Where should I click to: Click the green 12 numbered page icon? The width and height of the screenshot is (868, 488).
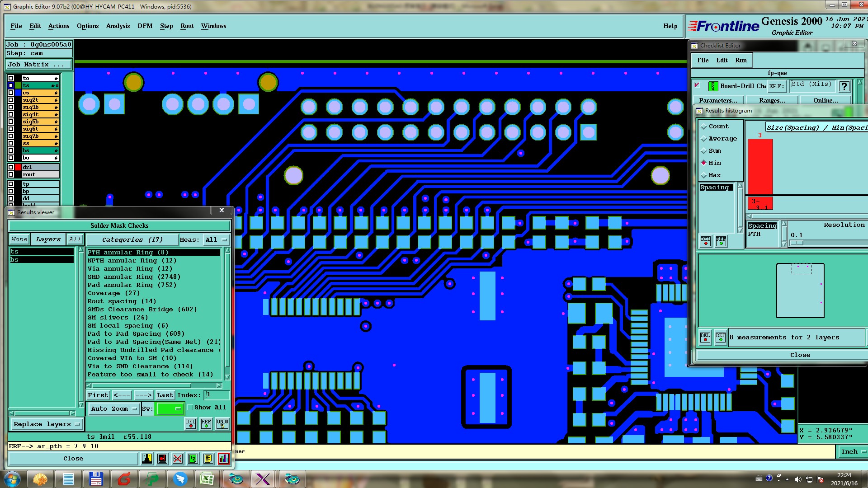[x=193, y=459]
